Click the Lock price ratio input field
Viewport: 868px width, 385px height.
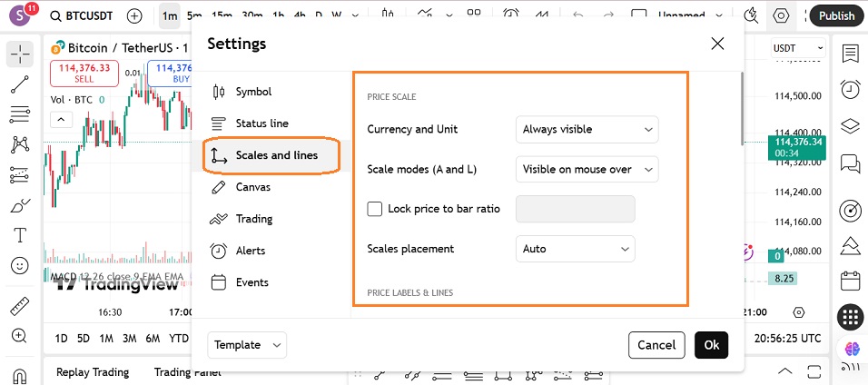coord(575,209)
